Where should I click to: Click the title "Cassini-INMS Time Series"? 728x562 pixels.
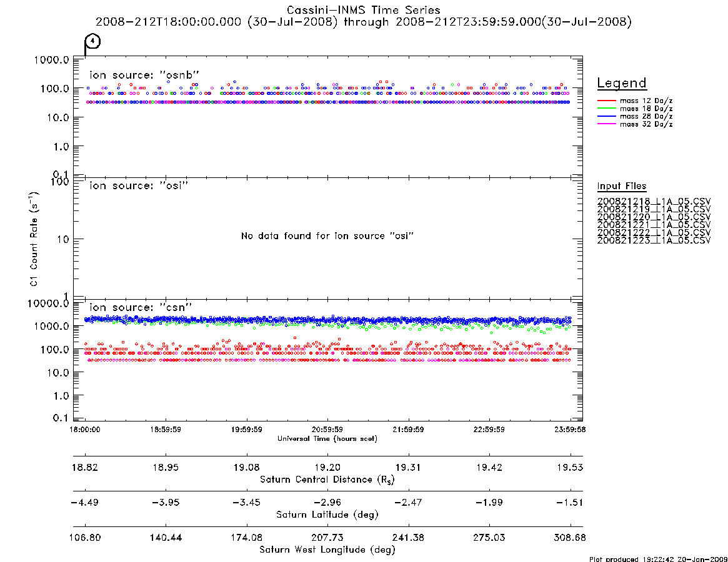tap(363, 10)
